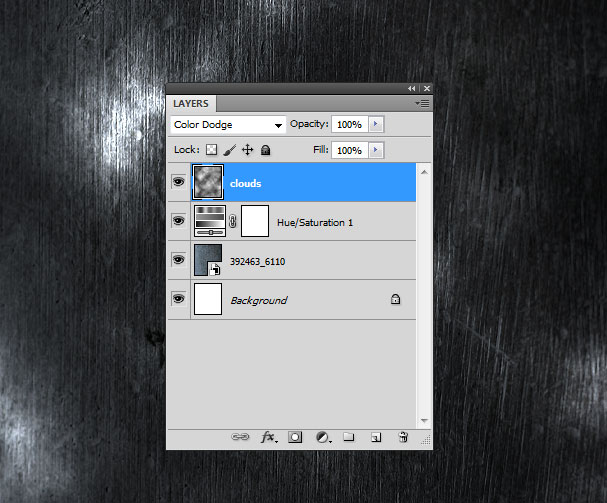Toggle lock position move icon
The height and width of the screenshot is (503, 607).
click(248, 149)
